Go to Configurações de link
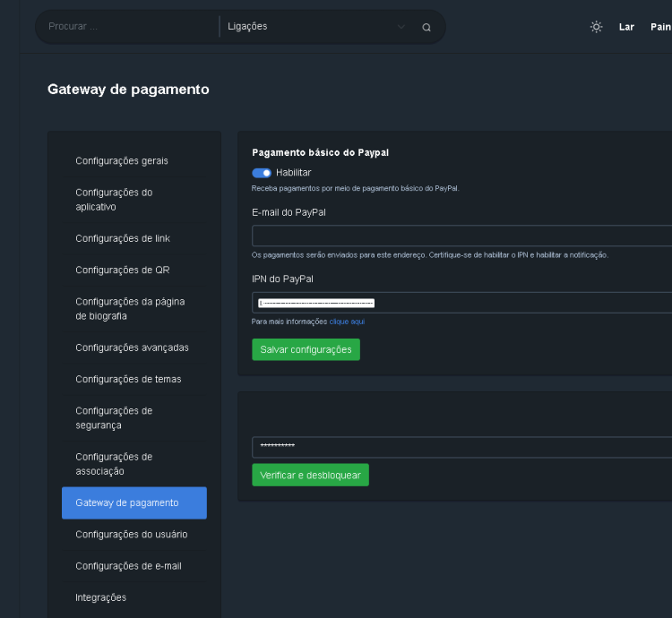Screen dimensions: 672x618 (x=123, y=238)
